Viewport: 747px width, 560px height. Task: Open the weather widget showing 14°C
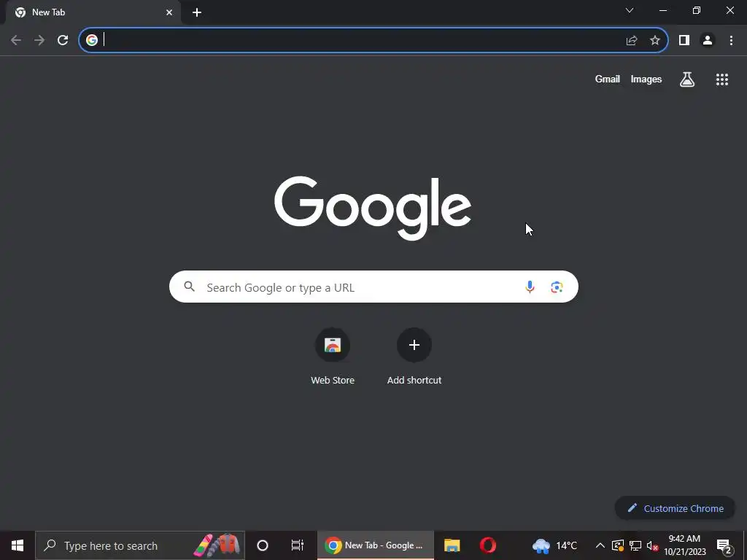[x=554, y=545]
